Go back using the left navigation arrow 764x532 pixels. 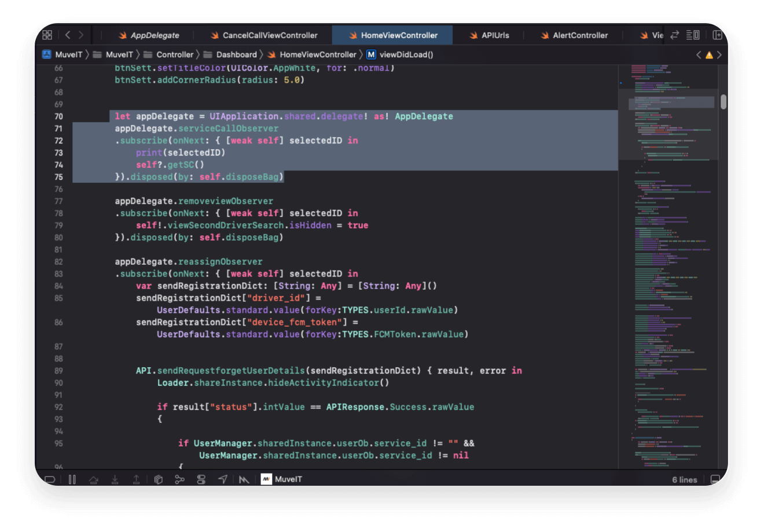pyautogui.click(x=68, y=35)
